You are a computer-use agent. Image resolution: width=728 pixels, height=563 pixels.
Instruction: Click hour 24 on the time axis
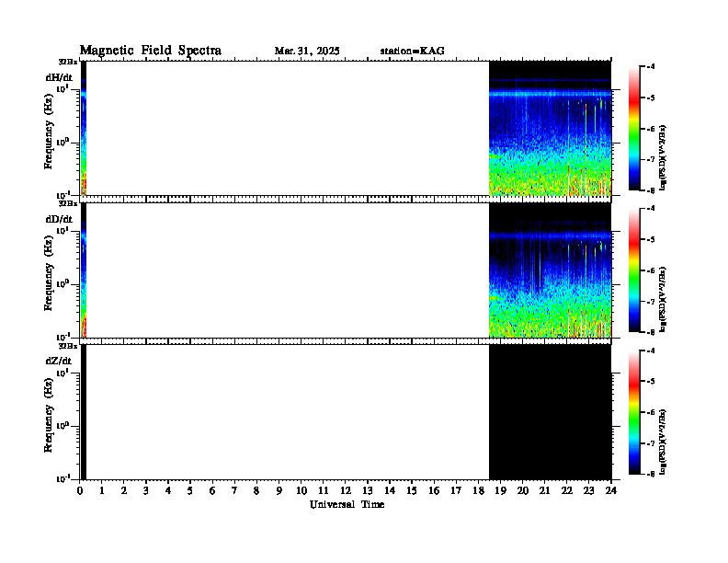coord(611,491)
